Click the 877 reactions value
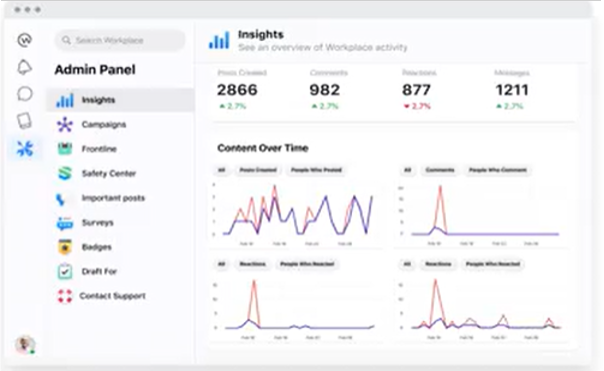 coord(416,90)
